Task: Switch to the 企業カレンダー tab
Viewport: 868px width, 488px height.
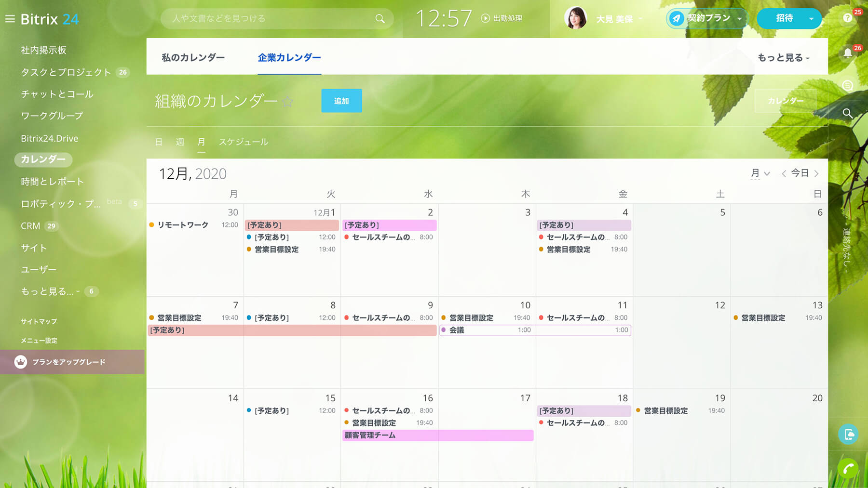Action: pos(289,57)
